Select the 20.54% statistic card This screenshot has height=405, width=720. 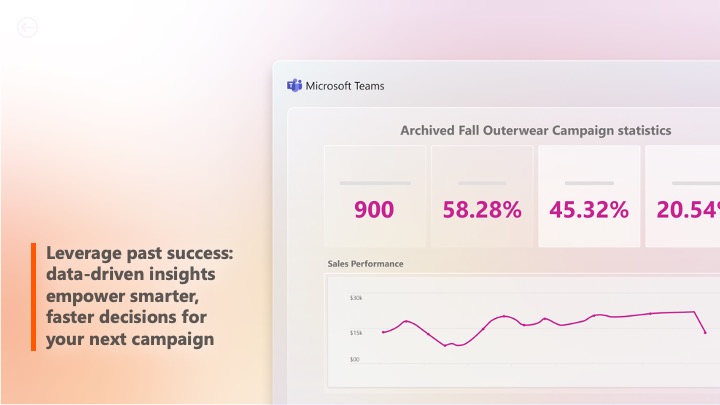(683, 197)
